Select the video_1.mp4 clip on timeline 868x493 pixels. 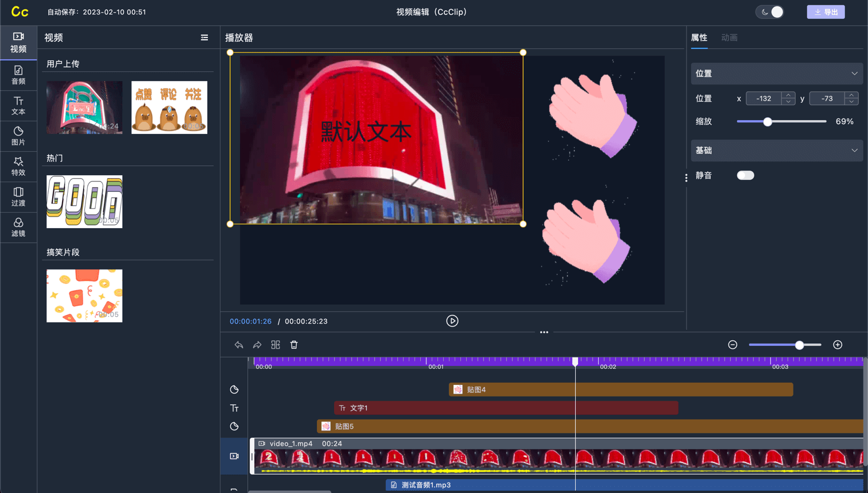point(557,456)
